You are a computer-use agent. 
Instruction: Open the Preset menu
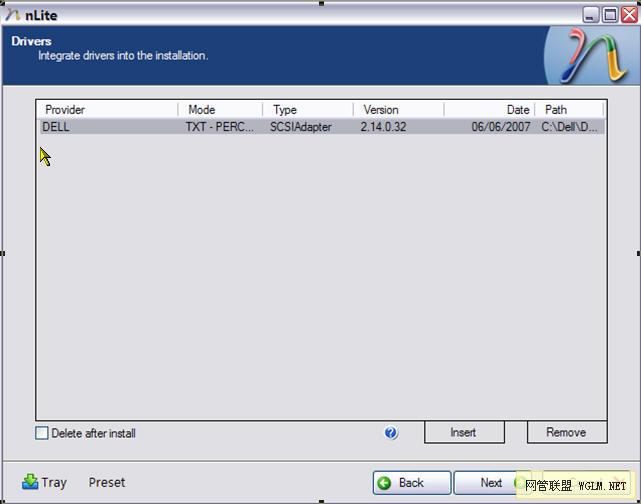(107, 482)
